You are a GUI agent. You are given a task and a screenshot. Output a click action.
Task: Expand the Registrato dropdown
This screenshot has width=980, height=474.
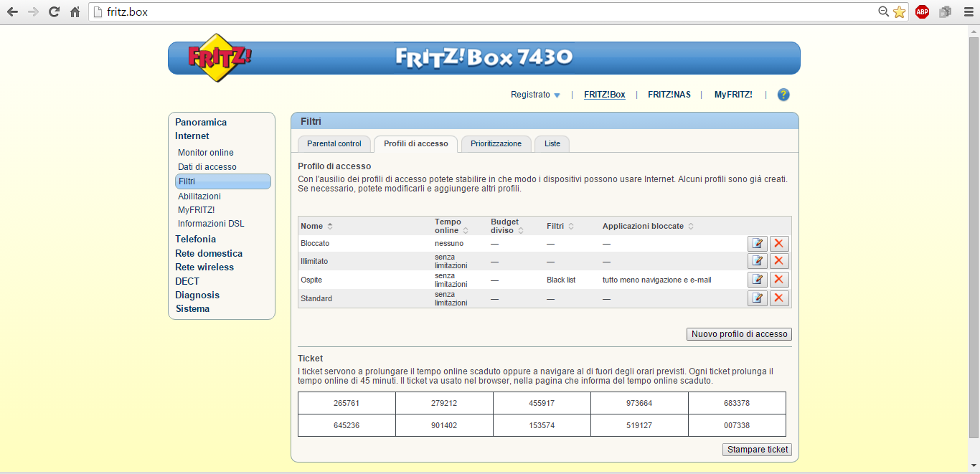click(535, 95)
